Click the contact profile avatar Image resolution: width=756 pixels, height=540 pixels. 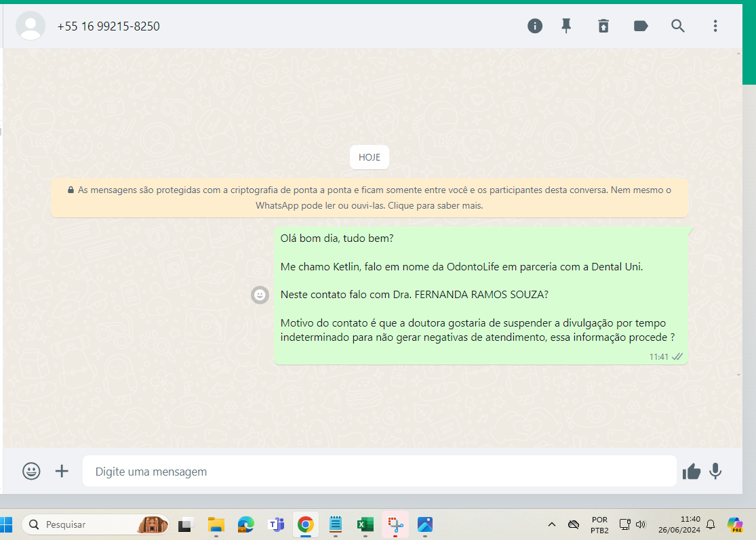pos(31,26)
